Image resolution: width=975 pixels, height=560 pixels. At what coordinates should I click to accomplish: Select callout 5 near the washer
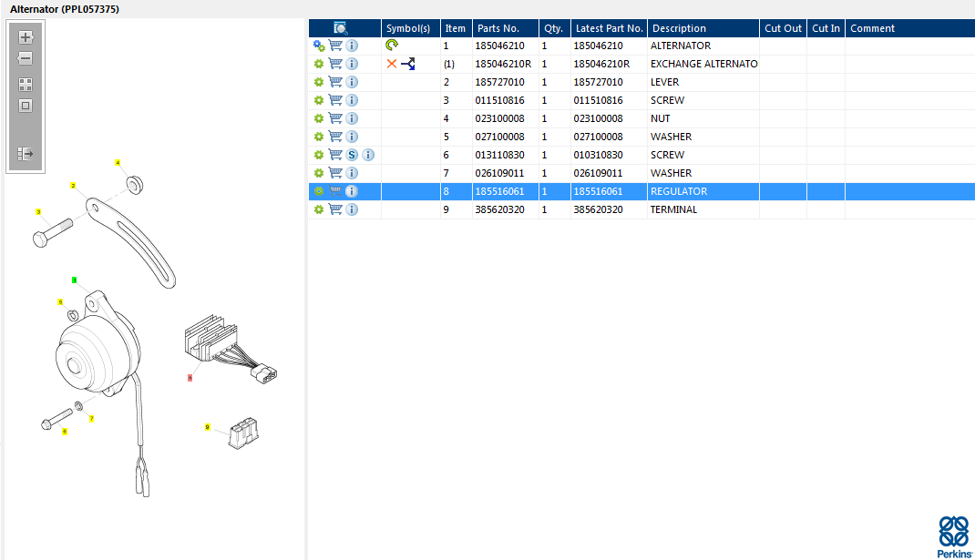60,302
